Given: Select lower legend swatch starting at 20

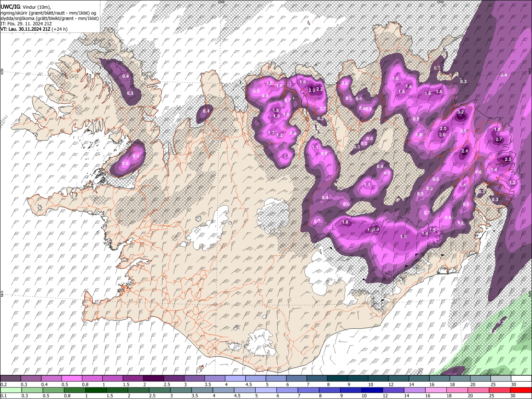Looking at the screenshot, I should (x=478, y=390).
